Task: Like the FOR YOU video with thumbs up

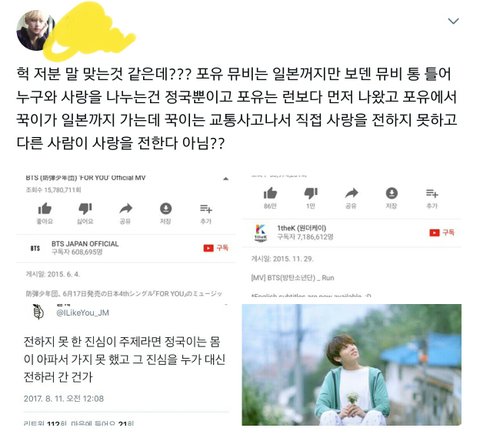Action: pyautogui.click(x=45, y=214)
